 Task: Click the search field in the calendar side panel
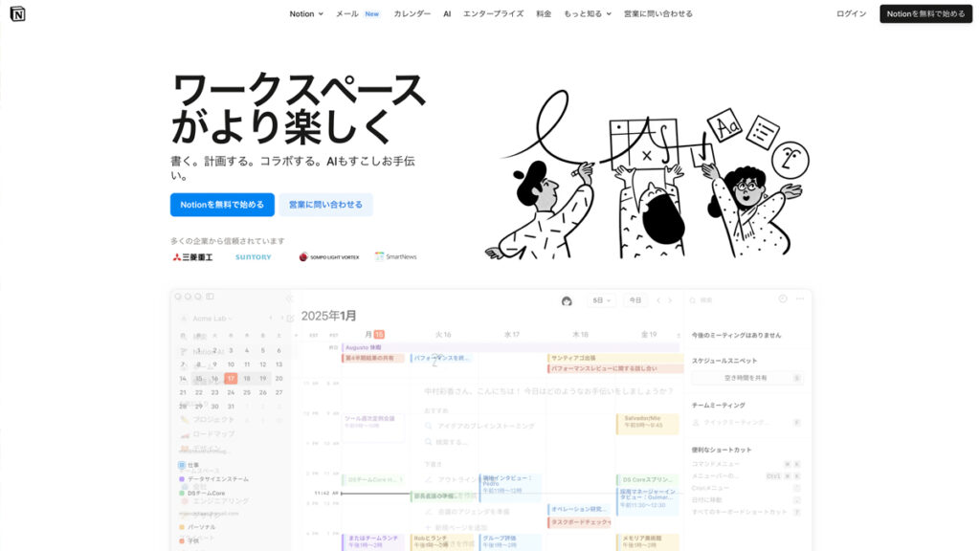731,300
